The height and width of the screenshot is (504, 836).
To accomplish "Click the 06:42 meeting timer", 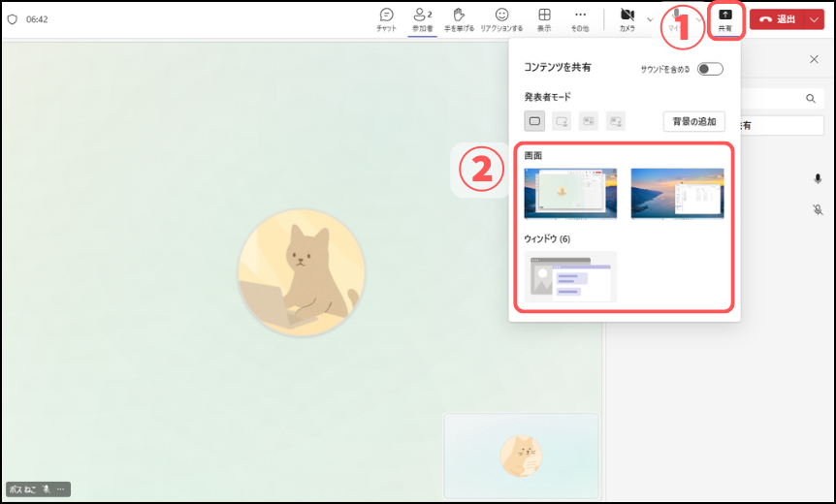I will pos(37,19).
